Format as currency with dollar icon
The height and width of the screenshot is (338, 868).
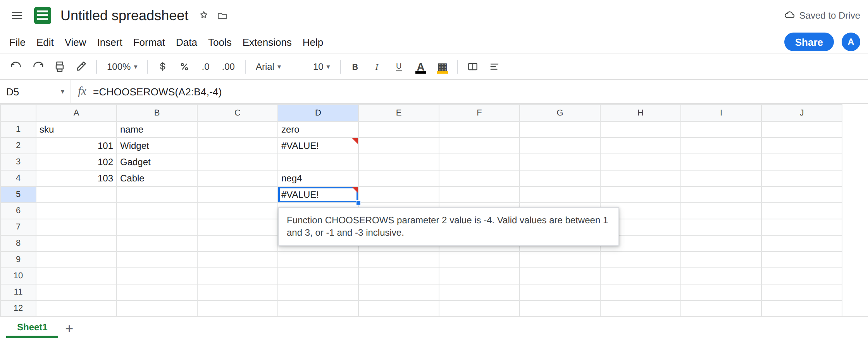[163, 67]
